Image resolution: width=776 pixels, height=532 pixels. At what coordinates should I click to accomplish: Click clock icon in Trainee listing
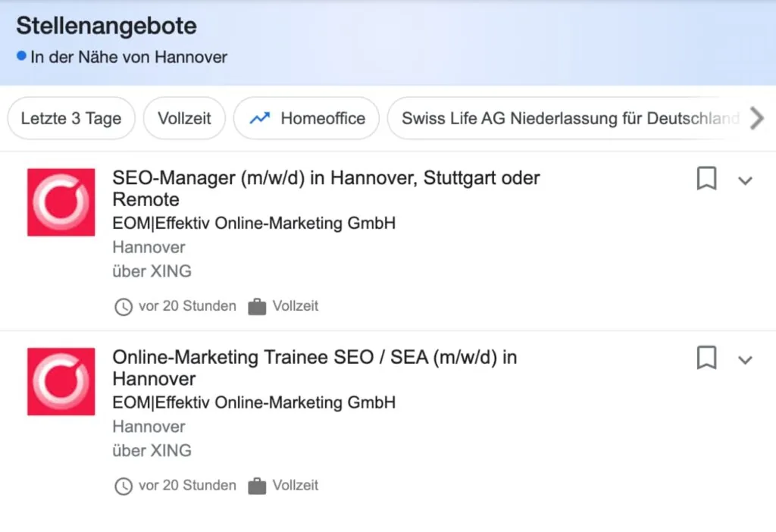coord(124,486)
